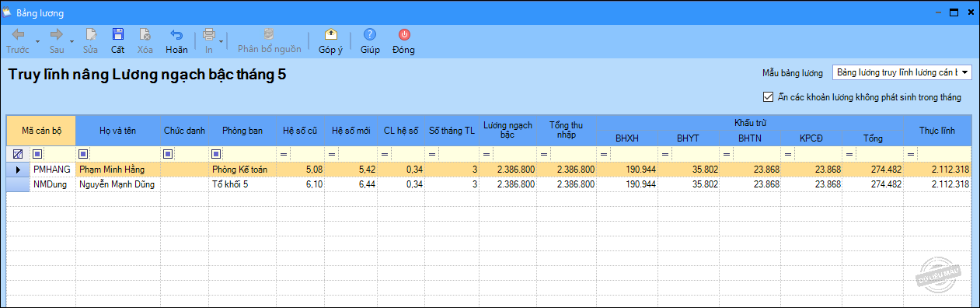Expand the Trước button dropdown arrow
This screenshot has height=308, width=980.
37,42
